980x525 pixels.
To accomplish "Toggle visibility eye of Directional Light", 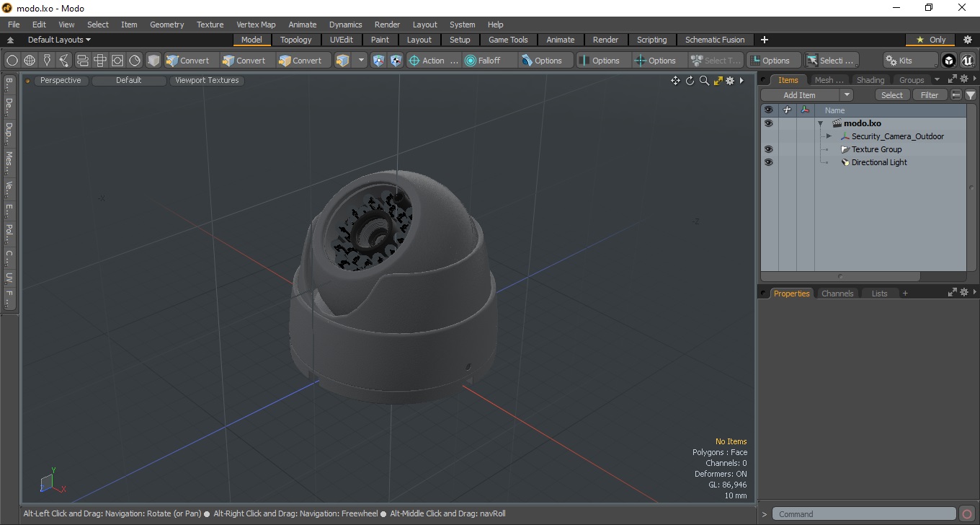I will (768, 162).
